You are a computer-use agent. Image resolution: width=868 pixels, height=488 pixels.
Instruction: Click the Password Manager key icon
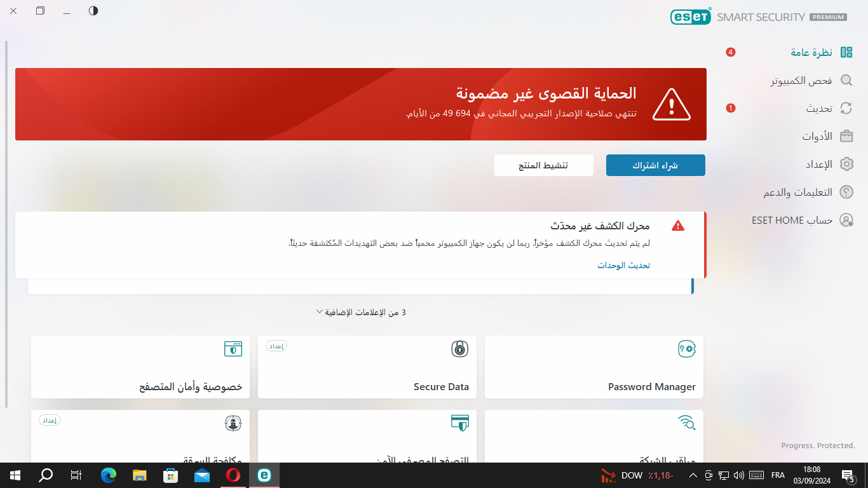coord(687,349)
